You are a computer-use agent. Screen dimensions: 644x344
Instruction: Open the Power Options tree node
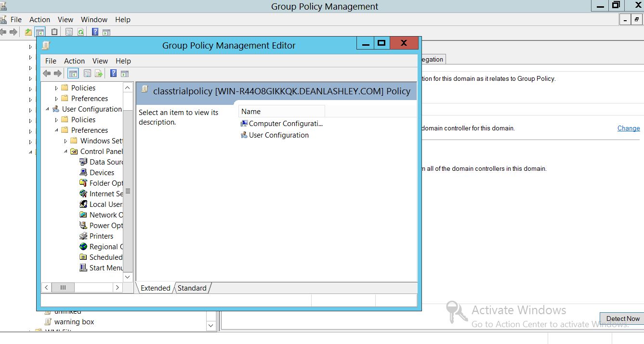(x=106, y=226)
